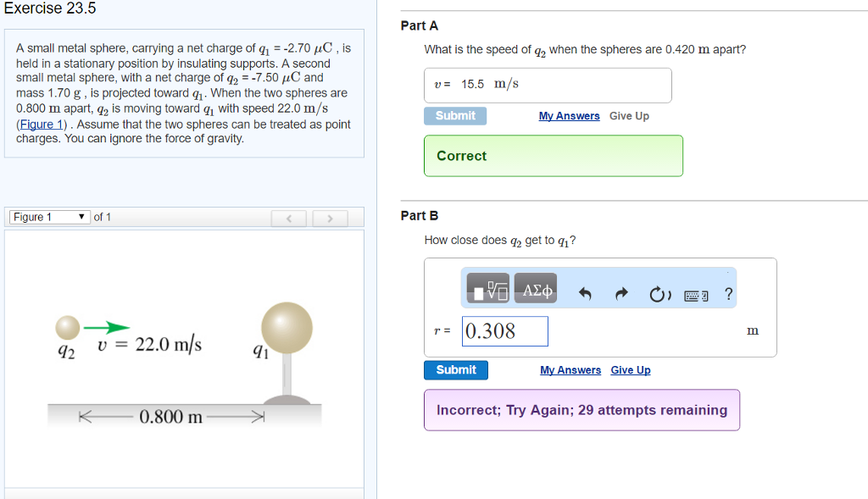Click Give Up for Part B

tap(630, 369)
